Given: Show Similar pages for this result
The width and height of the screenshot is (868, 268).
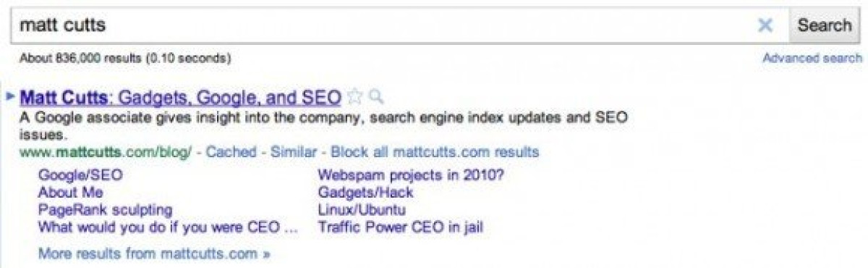Looking at the screenshot, I should (x=294, y=152).
